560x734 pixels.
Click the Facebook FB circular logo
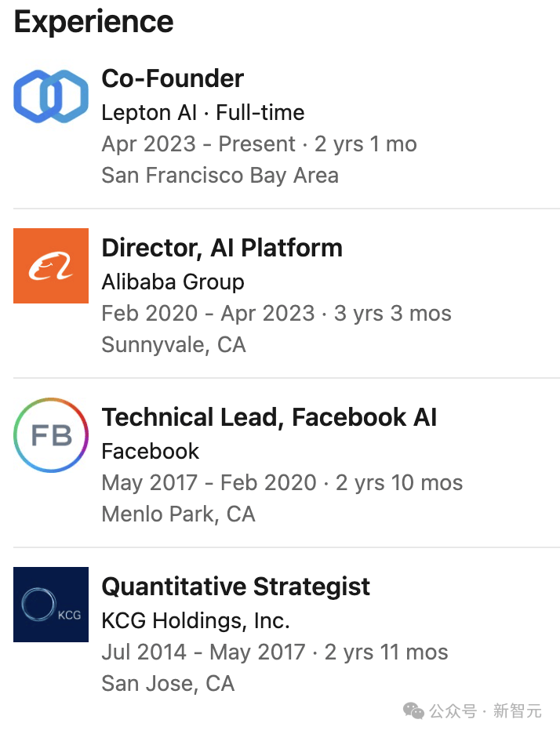click(51, 435)
